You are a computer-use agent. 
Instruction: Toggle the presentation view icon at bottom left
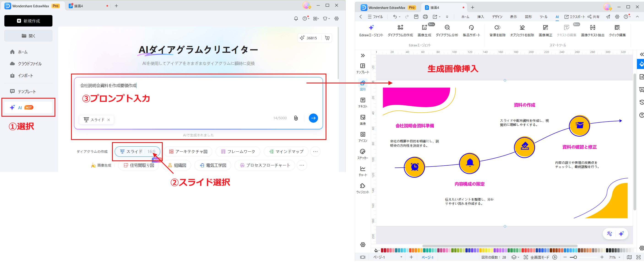tap(362, 257)
